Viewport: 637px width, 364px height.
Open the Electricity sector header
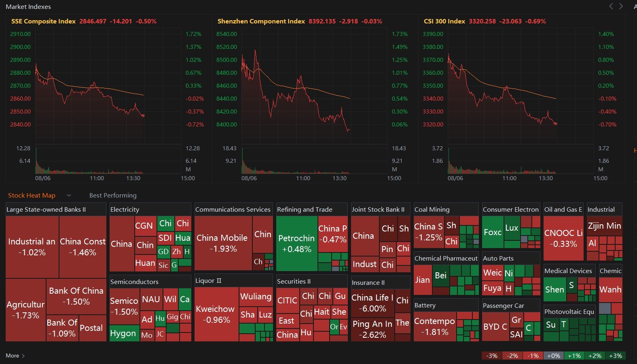[x=150, y=209]
